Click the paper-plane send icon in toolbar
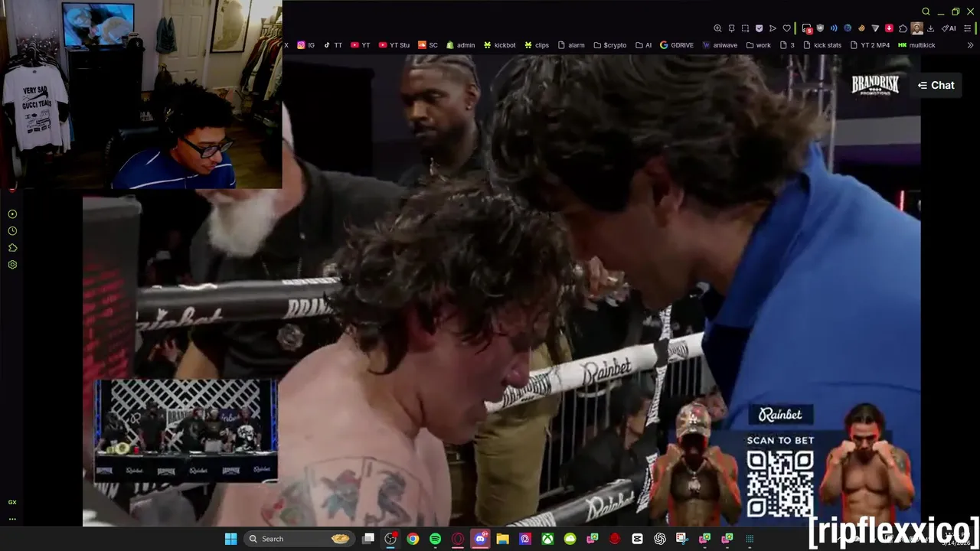The width and height of the screenshot is (980, 551). tap(773, 28)
